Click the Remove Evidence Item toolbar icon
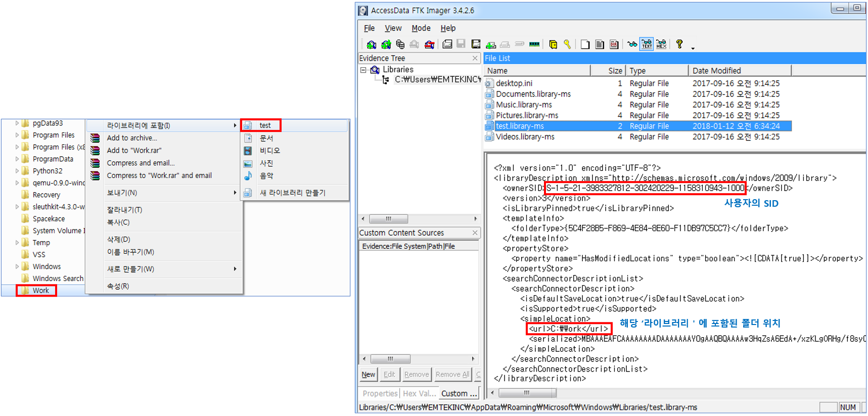 pyautogui.click(x=414, y=44)
